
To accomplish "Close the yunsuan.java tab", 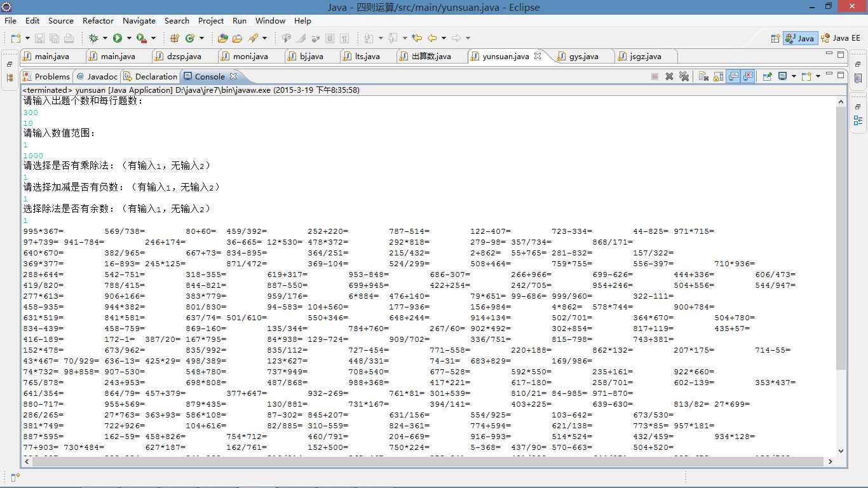I will (537, 56).
